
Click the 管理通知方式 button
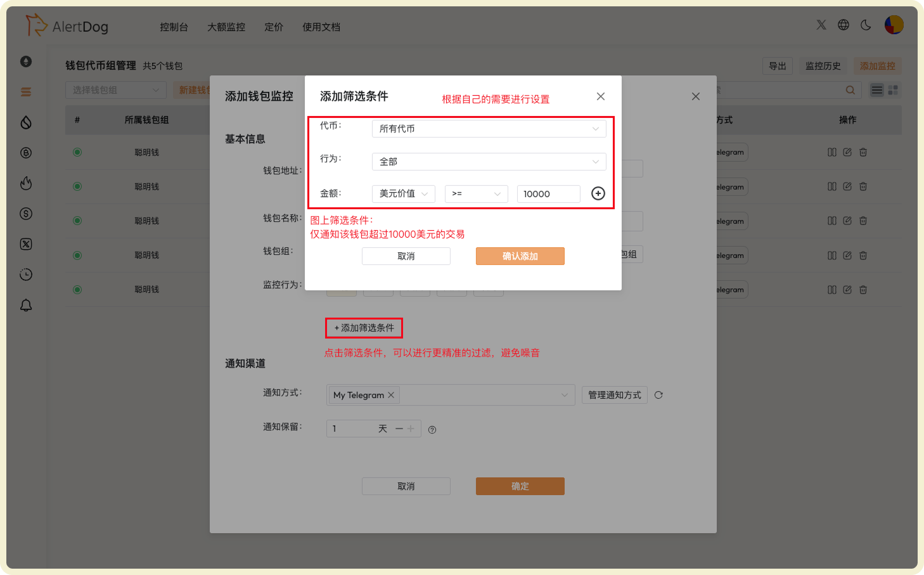613,394
